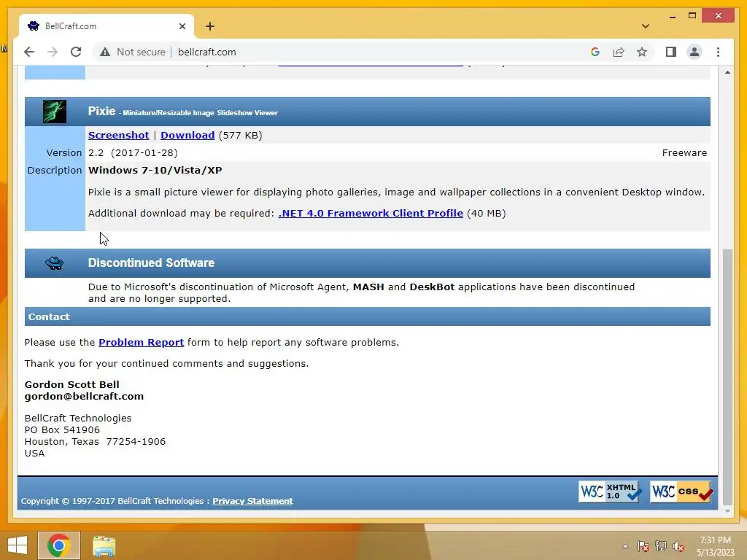Screen dimensions: 747x560
Task: Click the browser back arrow
Action: pos(29,52)
